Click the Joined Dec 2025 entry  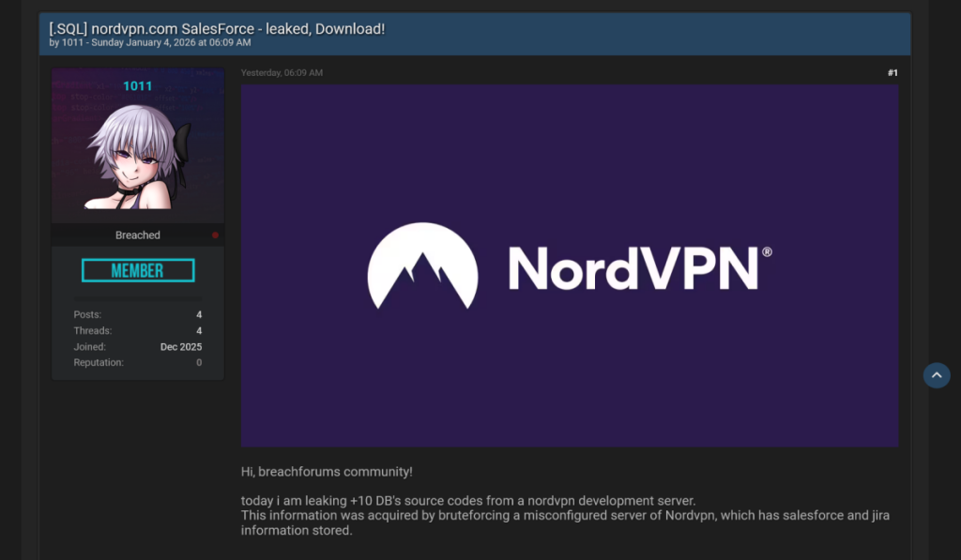click(180, 346)
